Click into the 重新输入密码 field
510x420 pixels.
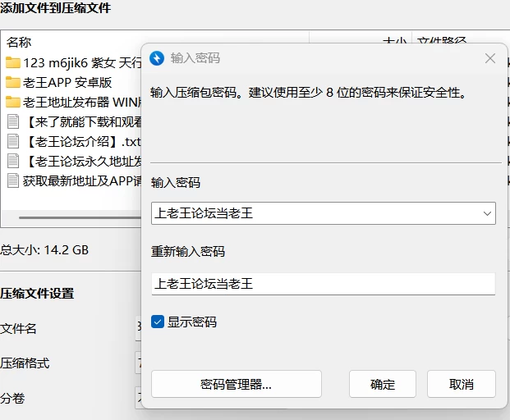click(324, 284)
